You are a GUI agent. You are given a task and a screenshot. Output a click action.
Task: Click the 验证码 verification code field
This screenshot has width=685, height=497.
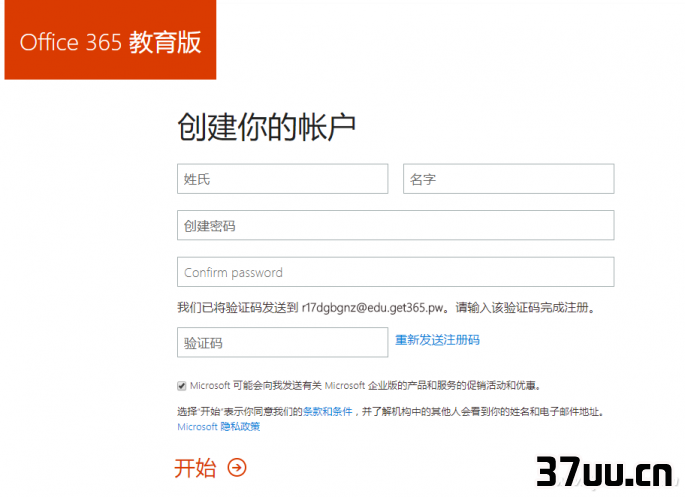pyautogui.click(x=282, y=342)
